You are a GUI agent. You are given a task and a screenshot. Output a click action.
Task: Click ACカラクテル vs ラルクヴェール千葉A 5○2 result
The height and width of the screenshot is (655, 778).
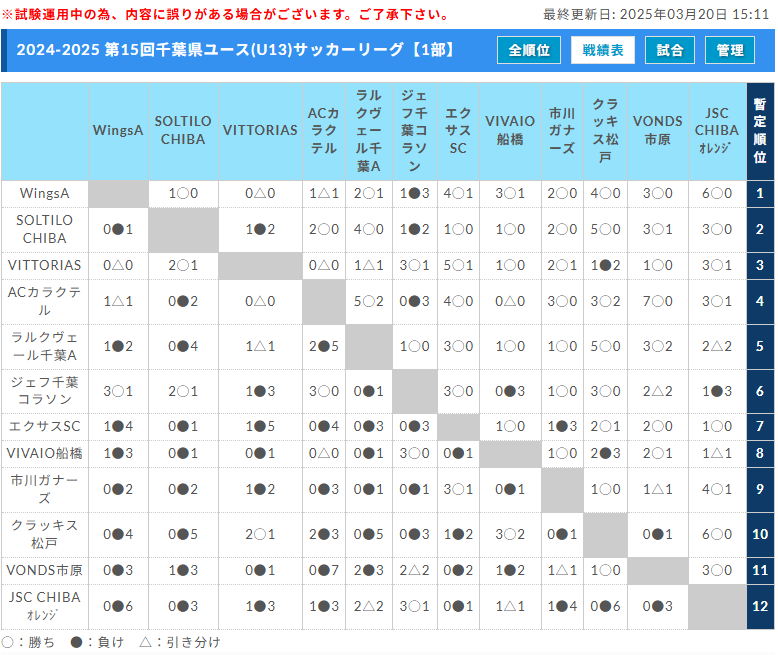[x=369, y=301]
